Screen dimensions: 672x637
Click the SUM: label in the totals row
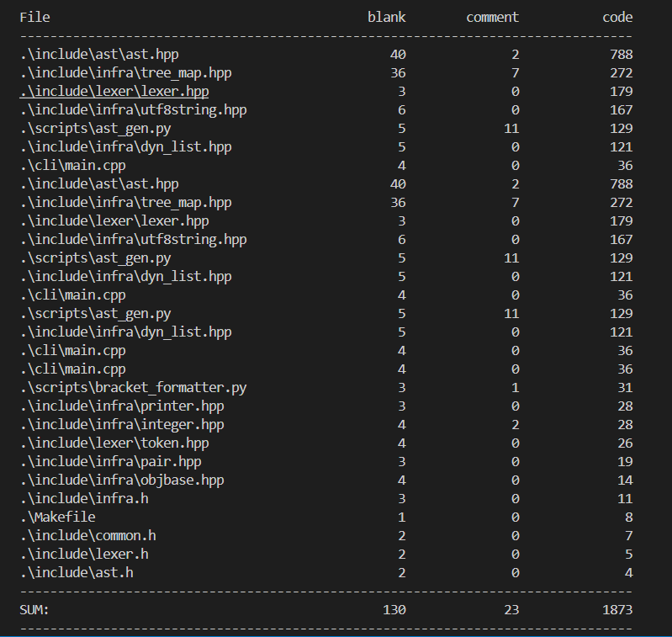coord(34,610)
